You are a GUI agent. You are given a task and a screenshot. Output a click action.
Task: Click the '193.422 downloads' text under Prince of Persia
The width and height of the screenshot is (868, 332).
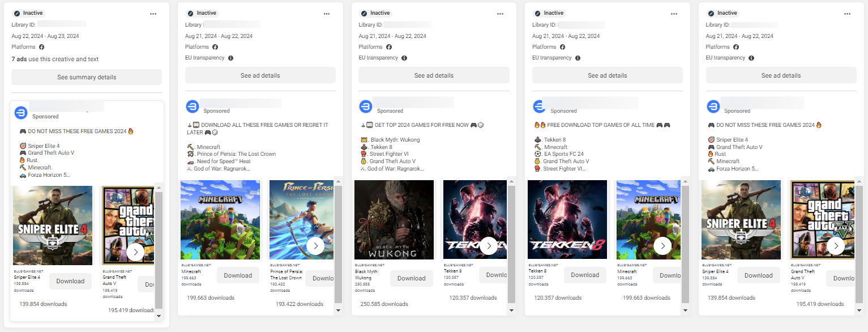tap(300, 304)
